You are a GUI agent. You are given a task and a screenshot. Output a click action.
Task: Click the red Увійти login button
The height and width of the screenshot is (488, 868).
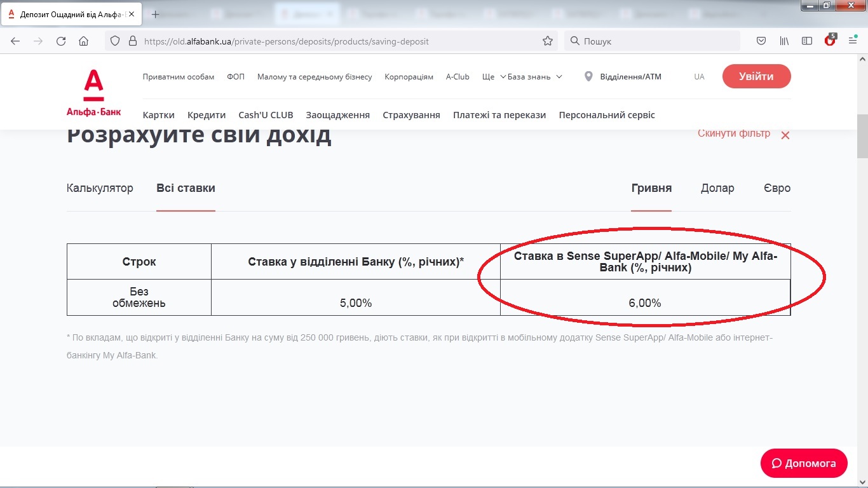pos(756,76)
